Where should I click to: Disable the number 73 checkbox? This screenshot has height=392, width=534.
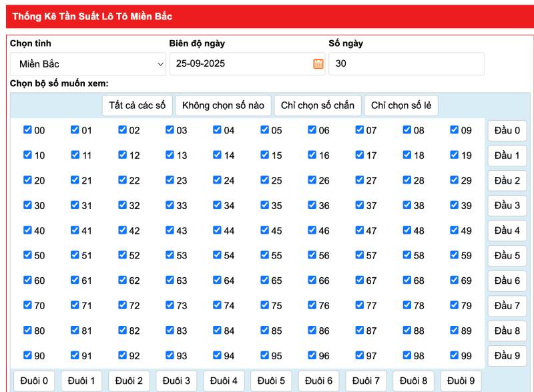pyautogui.click(x=170, y=305)
